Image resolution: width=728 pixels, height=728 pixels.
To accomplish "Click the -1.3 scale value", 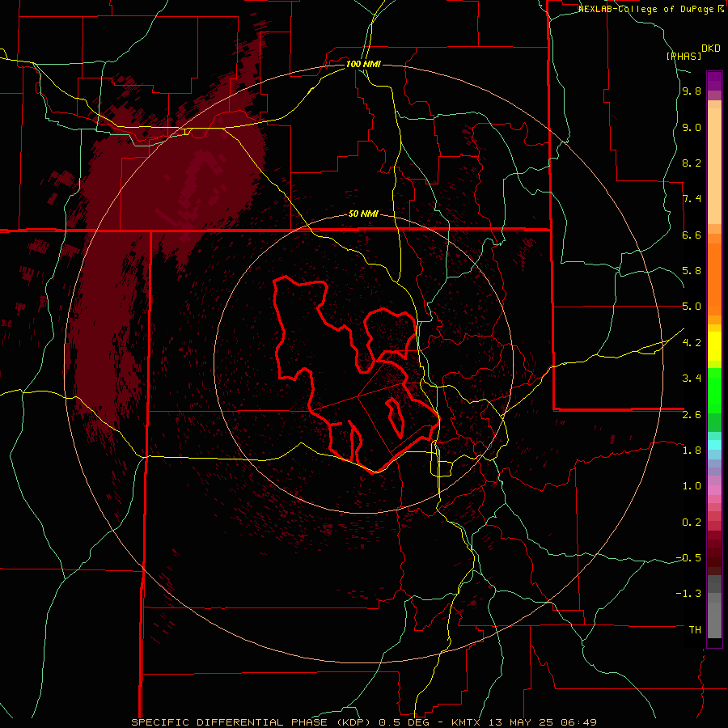I will [x=688, y=594].
